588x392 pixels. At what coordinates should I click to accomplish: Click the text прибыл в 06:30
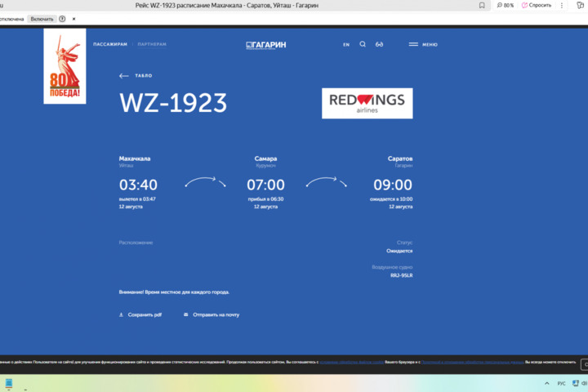click(x=265, y=199)
